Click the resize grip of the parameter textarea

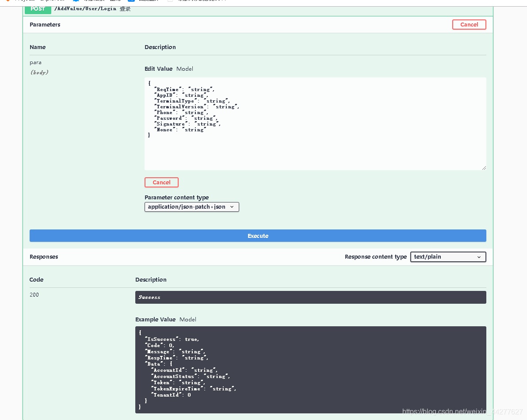pos(484,168)
